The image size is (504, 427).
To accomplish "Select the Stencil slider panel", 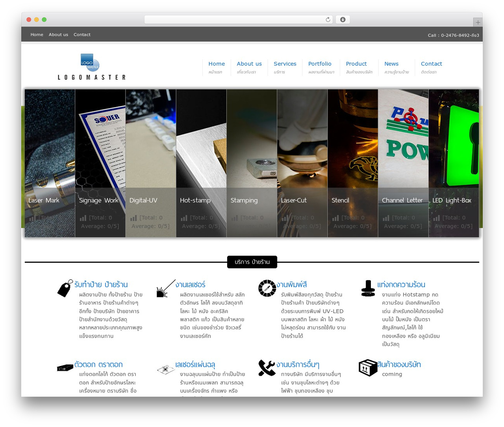I will click(353, 163).
